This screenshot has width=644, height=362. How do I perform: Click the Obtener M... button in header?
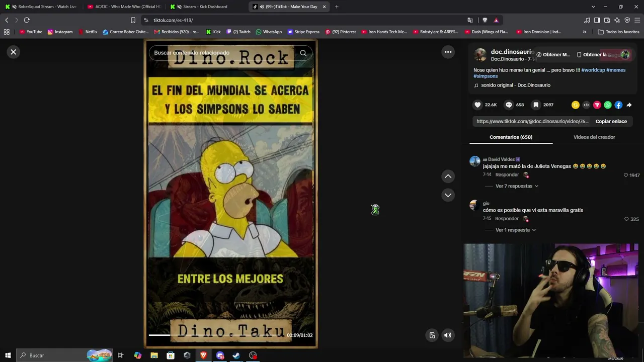tap(553, 54)
